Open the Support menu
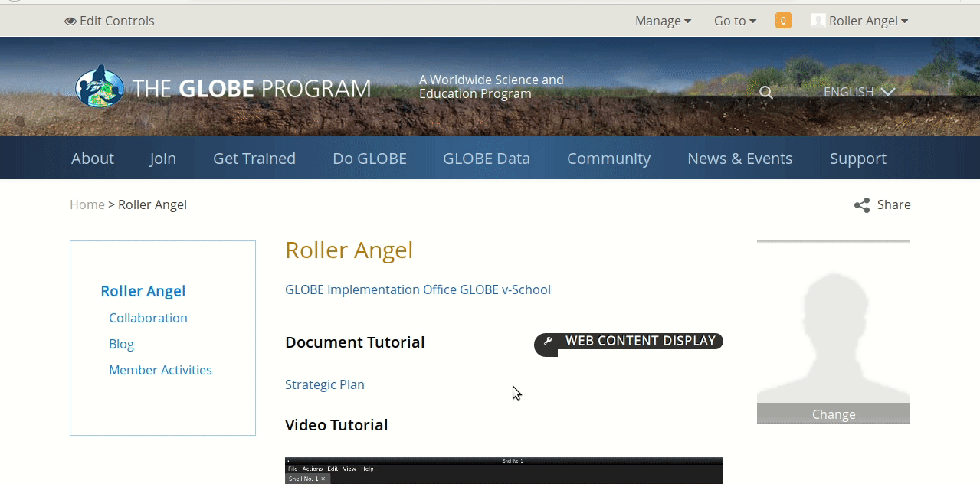The image size is (980, 484). [857, 159]
